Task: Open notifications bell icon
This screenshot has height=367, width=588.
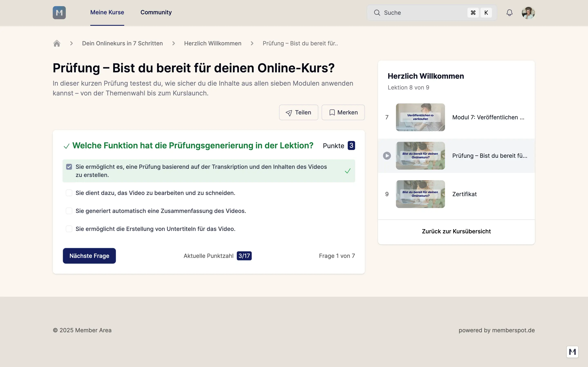Action: tap(509, 13)
